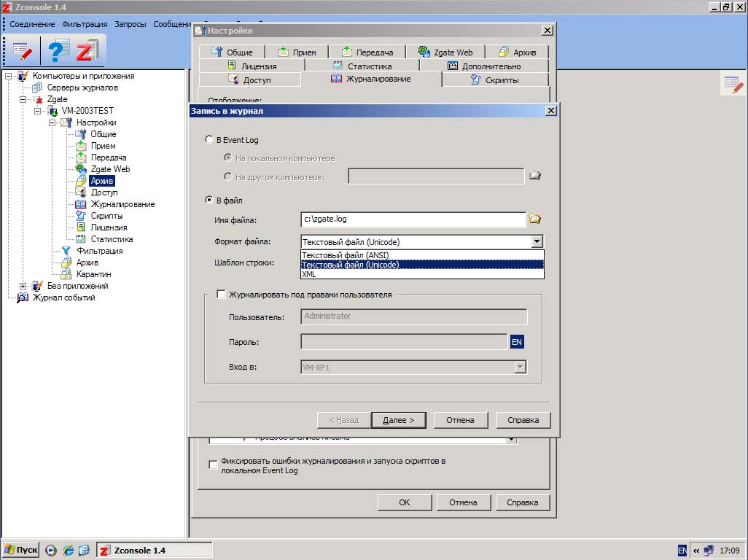Collapse the Компьютеры и приложения tree node
The width and height of the screenshot is (748, 560).
point(8,76)
